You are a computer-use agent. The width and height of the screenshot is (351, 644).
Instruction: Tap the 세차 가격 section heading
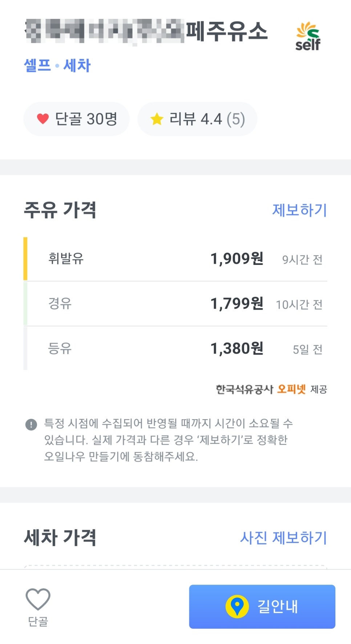60,537
